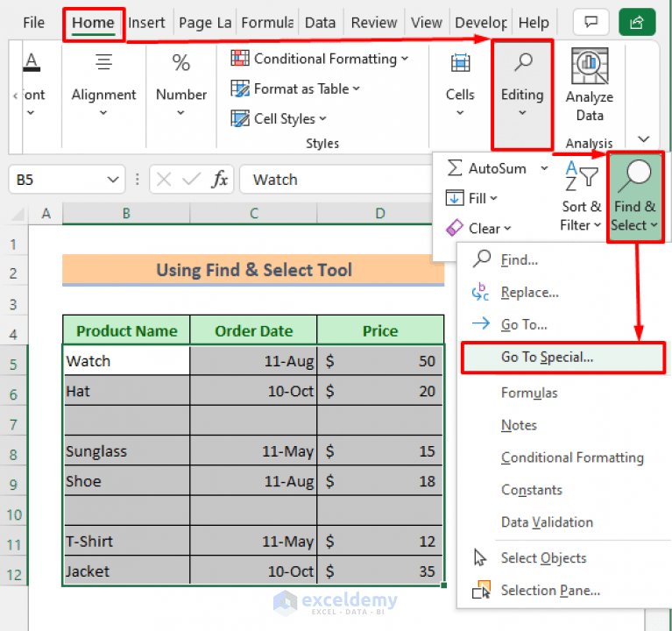Click cell containing Sunglass

127,450
